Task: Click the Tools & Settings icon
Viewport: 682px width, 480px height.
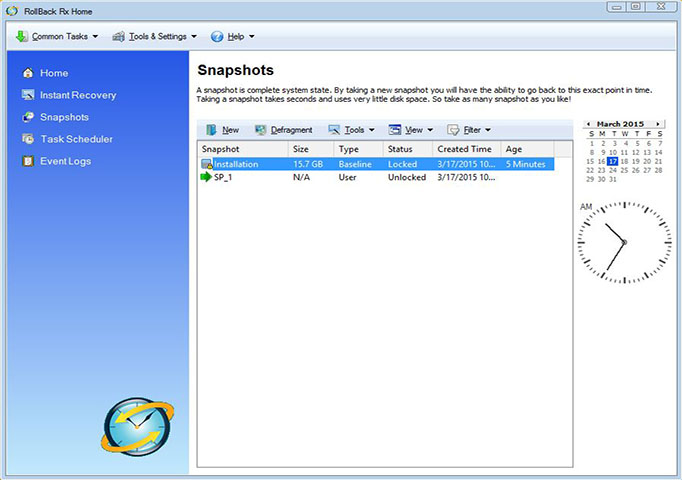Action: (118, 37)
